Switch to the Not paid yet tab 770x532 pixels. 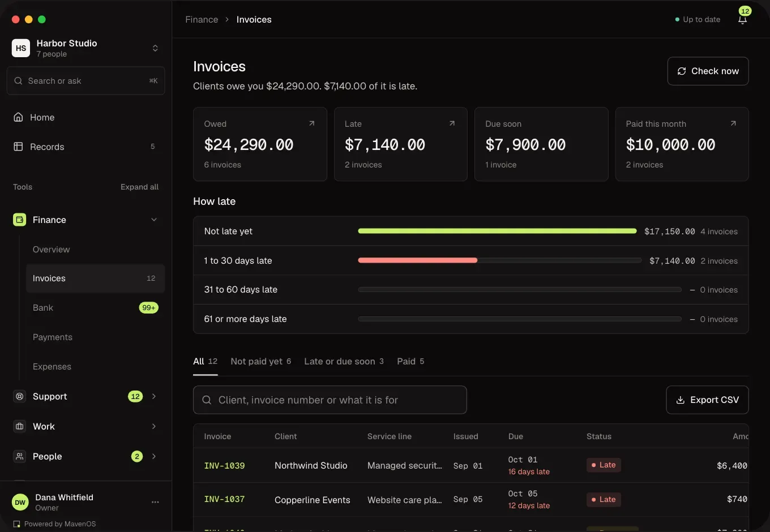pyautogui.click(x=260, y=361)
